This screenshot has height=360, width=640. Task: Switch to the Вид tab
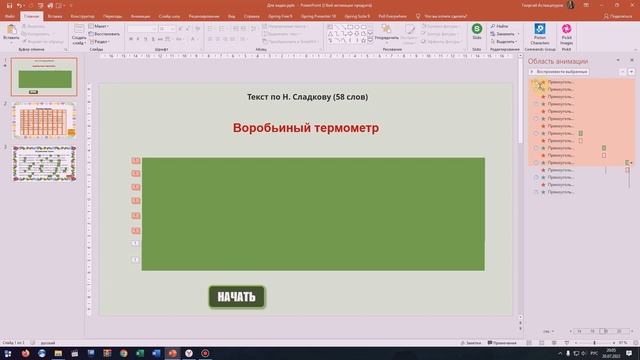(231, 16)
